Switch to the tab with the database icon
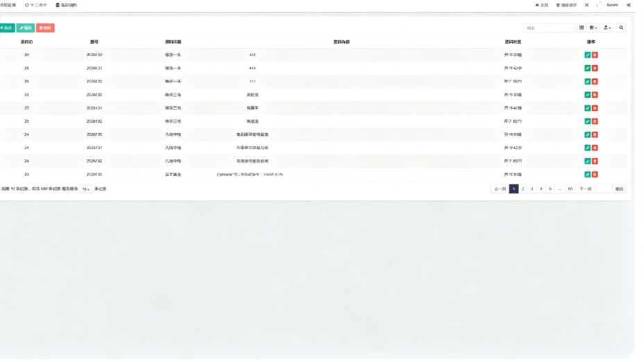 [66, 6]
